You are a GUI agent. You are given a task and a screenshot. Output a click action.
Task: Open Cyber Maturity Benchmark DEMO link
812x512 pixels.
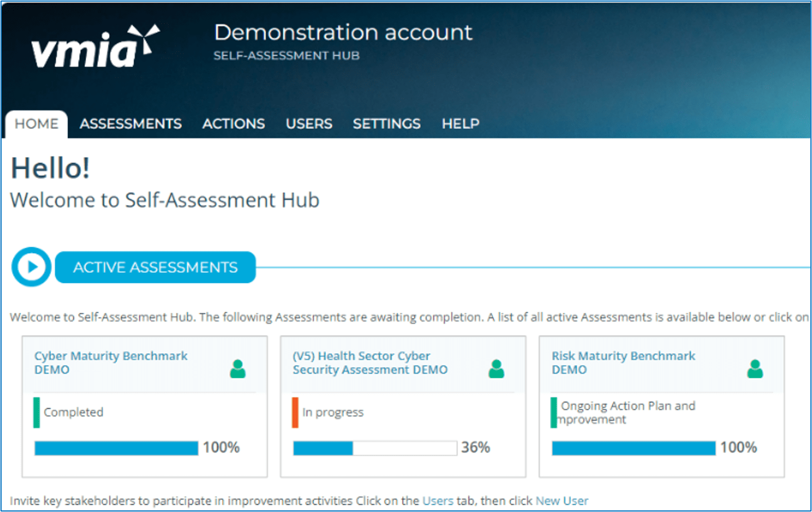(111, 363)
